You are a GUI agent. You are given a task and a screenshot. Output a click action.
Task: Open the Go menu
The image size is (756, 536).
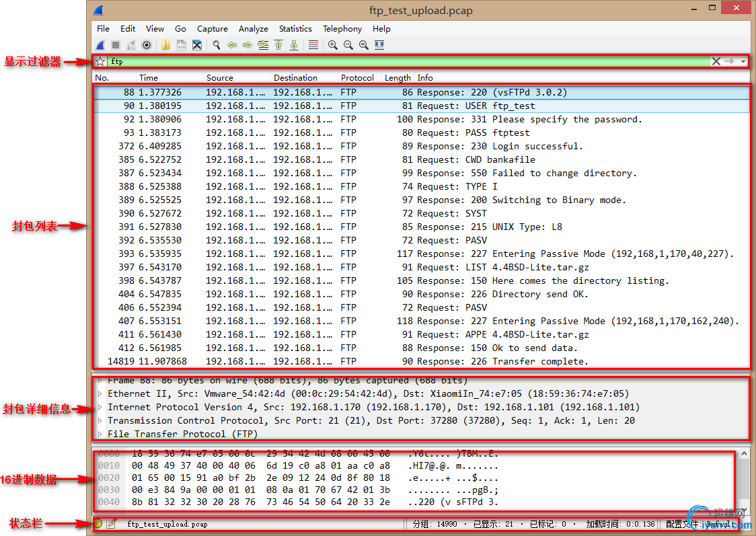[x=180, y=29]
